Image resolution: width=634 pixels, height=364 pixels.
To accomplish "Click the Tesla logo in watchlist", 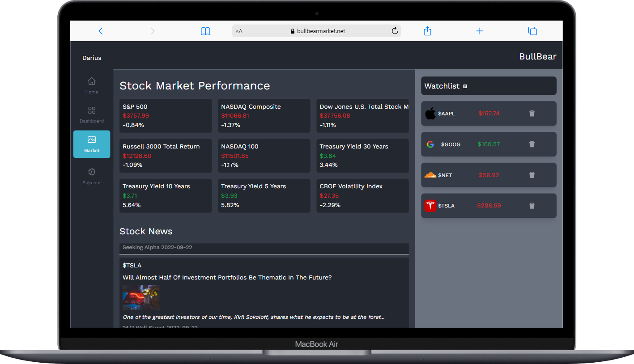I will [430, 206].
